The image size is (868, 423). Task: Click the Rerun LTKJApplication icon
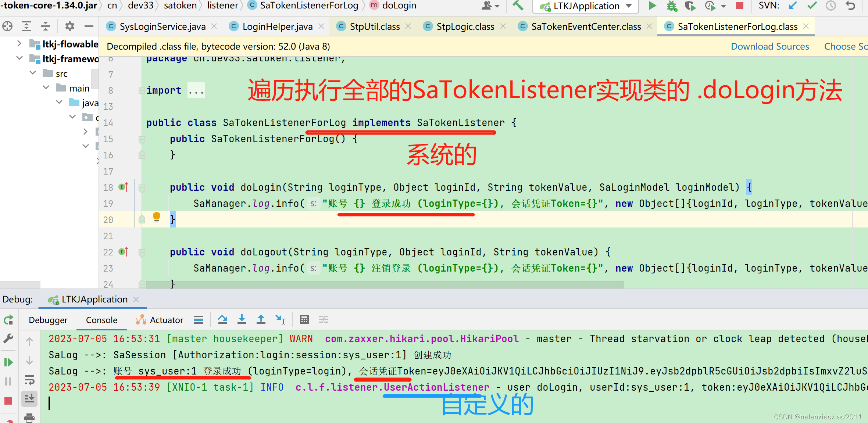pos(8,320)
